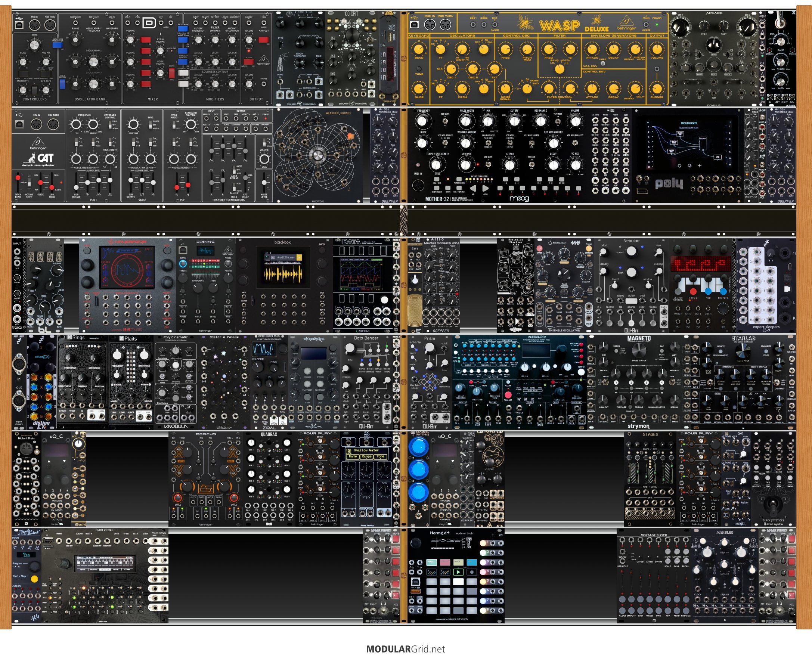Click the Cutoff knob on Mother-32
Screen dimensions: 812x657
tap(514, 121)
